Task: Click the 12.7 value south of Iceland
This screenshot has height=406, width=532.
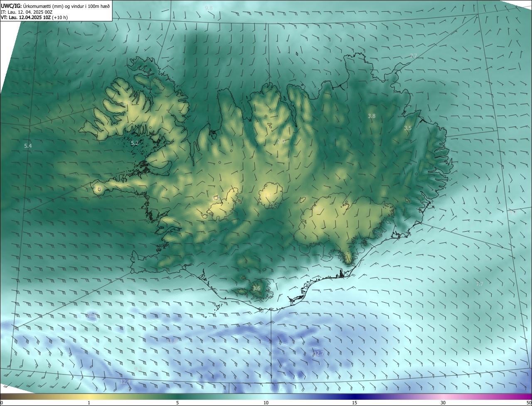Action: (318, 353)
